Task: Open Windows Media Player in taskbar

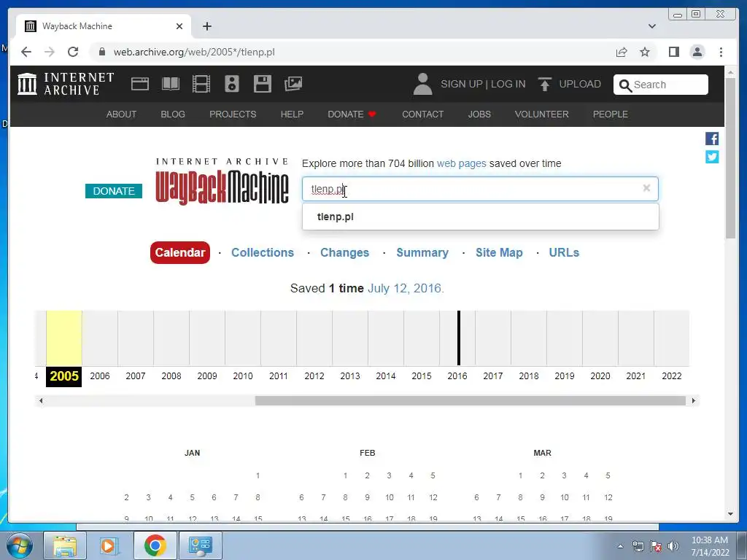Action: pos(109,545)
